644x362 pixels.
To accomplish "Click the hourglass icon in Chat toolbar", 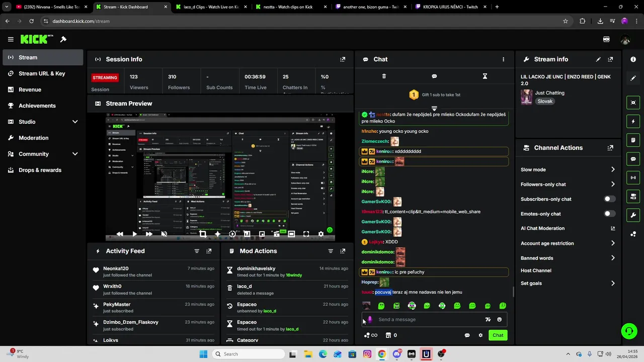I will [485, 76].
